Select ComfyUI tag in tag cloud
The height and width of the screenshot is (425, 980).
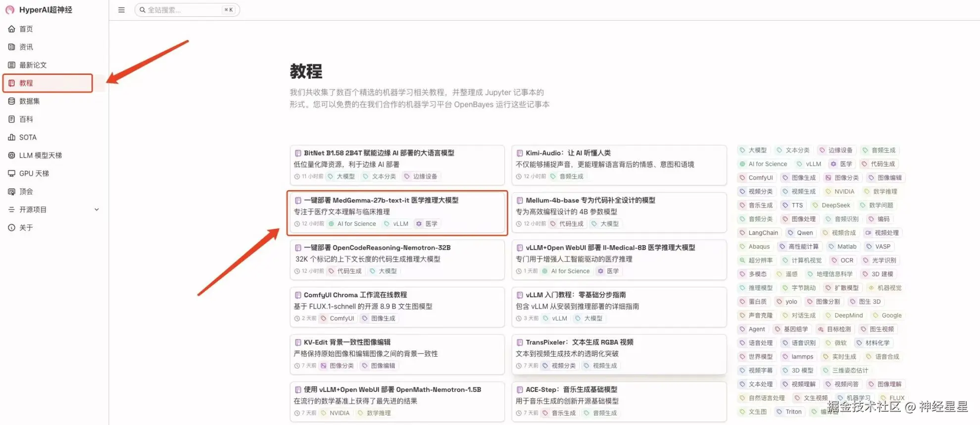(756, 178)
